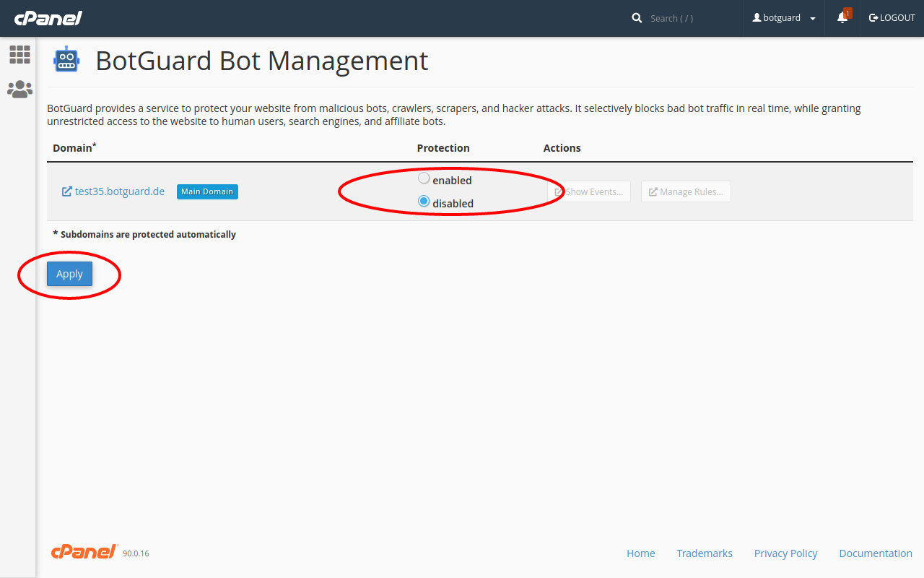Click the version number 90.0.16
This screenshot has width=924, height=578.
pyautogui.click(x=136, y=553)
